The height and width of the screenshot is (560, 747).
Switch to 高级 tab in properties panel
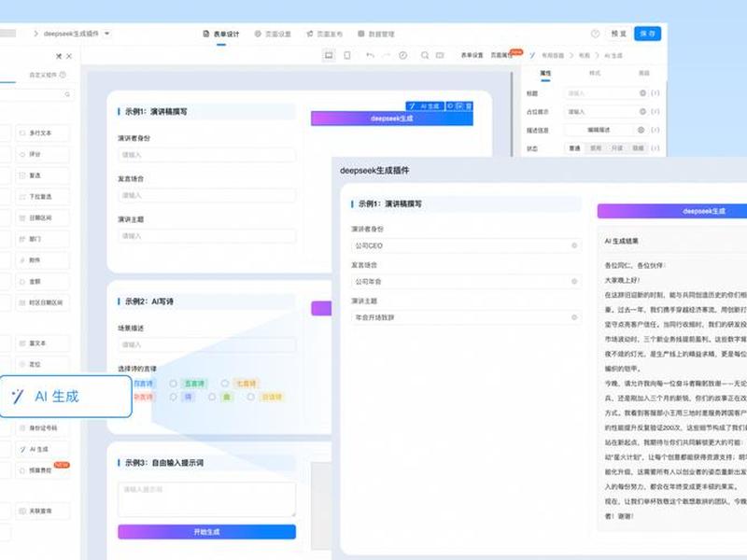(644, 73)
